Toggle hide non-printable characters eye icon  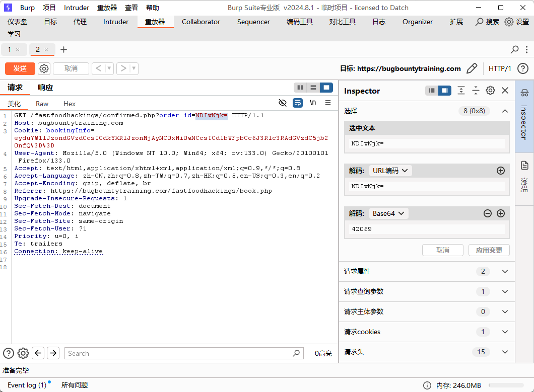(x=283, y=103)
